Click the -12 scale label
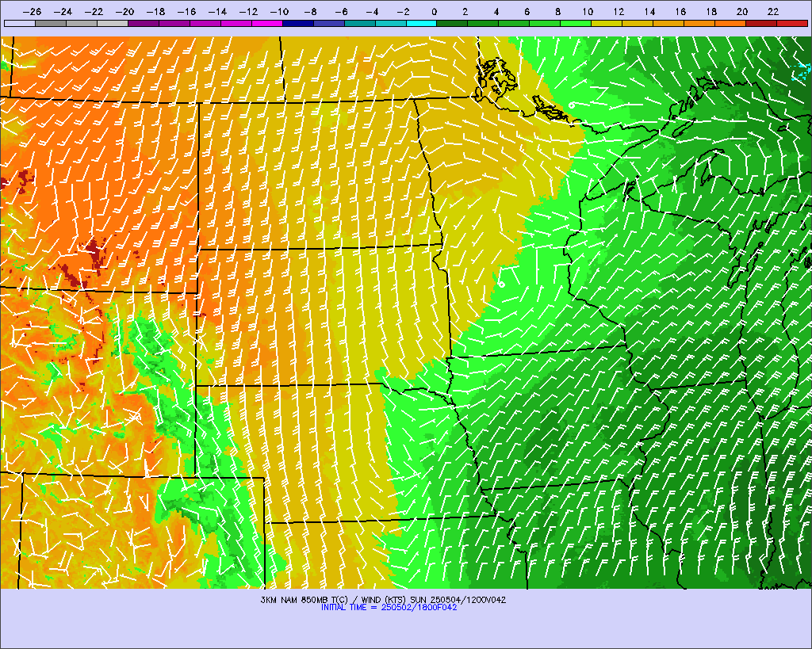 [248, 12]
